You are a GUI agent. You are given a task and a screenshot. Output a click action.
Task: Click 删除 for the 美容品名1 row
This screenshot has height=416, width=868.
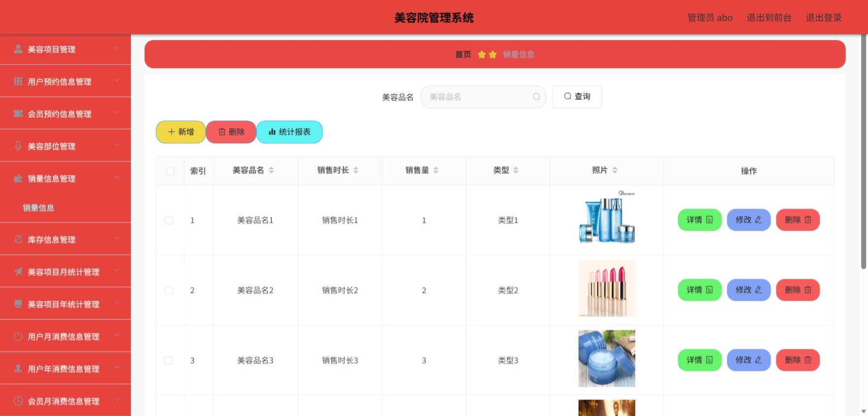[798, 220]
